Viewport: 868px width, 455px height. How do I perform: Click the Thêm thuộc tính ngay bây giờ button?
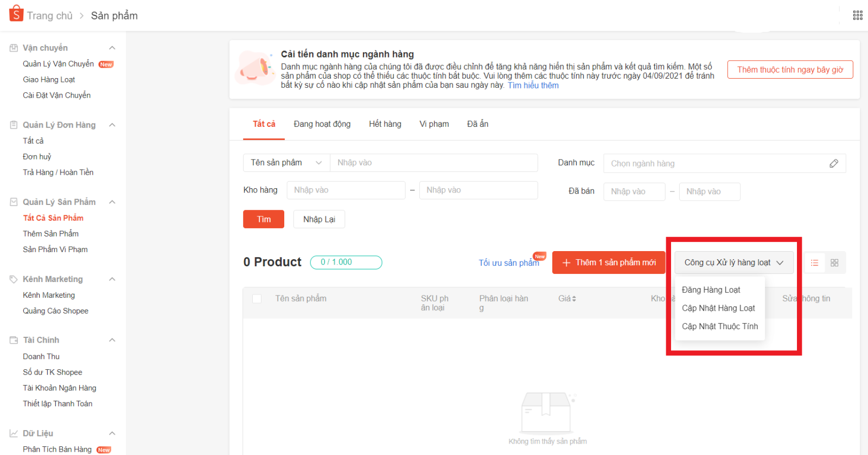click(x=790, y=70)
